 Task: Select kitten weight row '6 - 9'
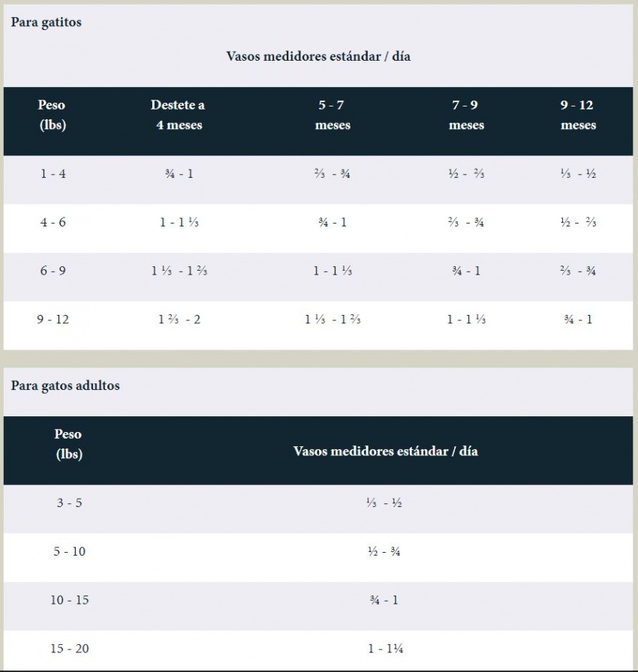pos(318,277)
